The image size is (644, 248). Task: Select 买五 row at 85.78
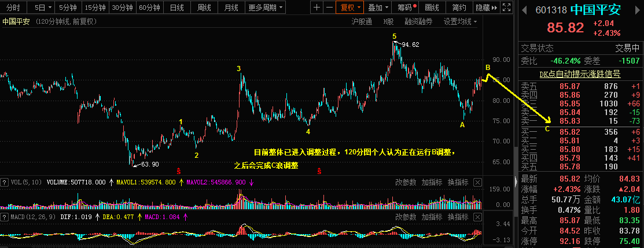(580, 166)
